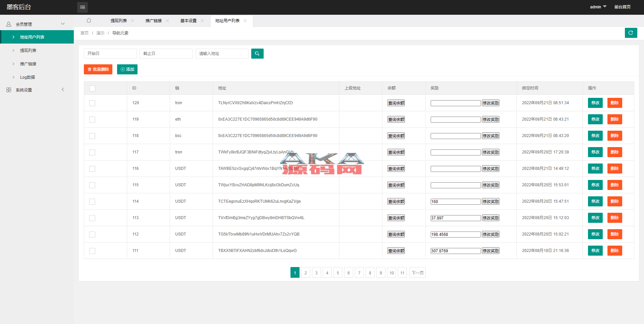Switch to the 推广链接 tab

(x=154, y=21)
